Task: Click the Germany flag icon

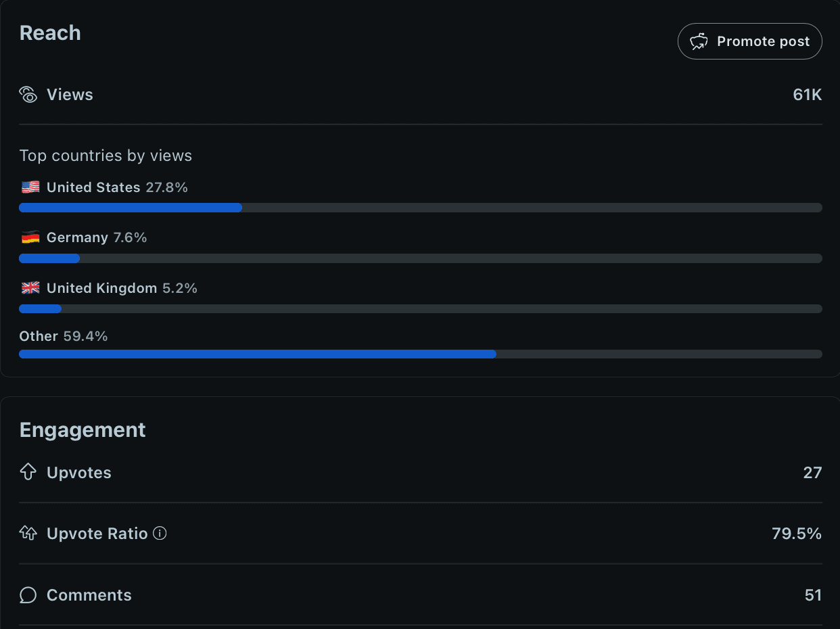Action: point(30,237)
